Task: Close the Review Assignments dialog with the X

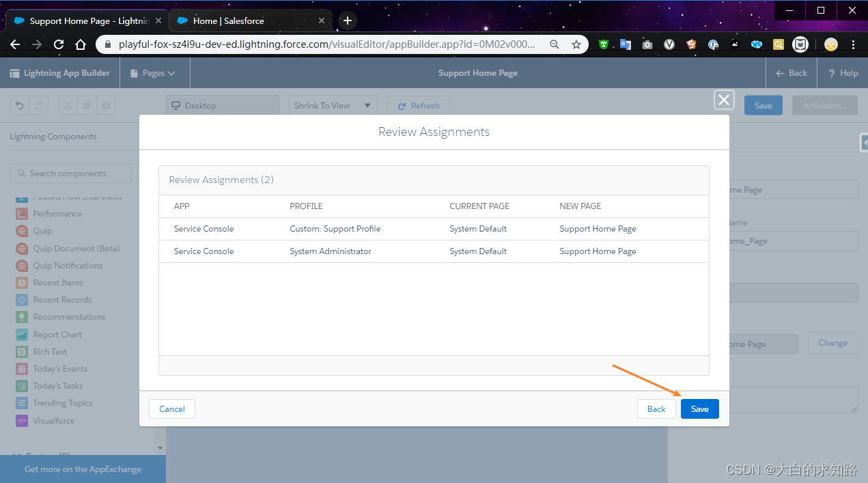Action: tap(724, 100)
